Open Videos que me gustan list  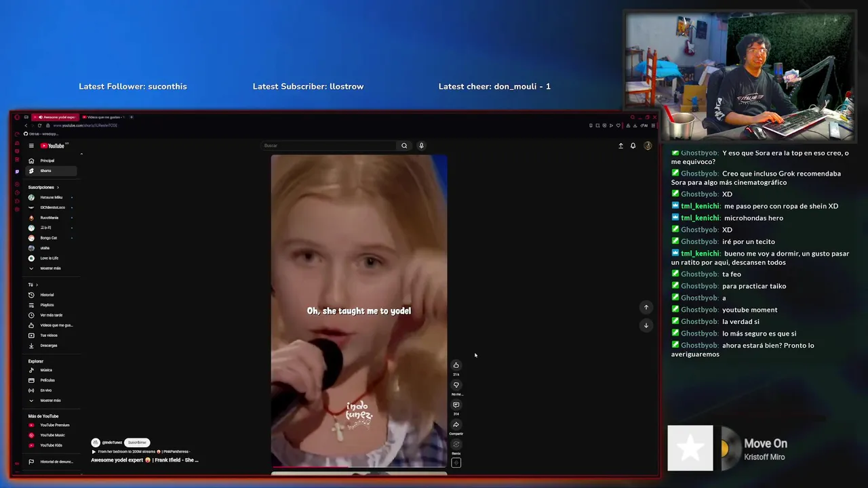[x=51, y=325]
